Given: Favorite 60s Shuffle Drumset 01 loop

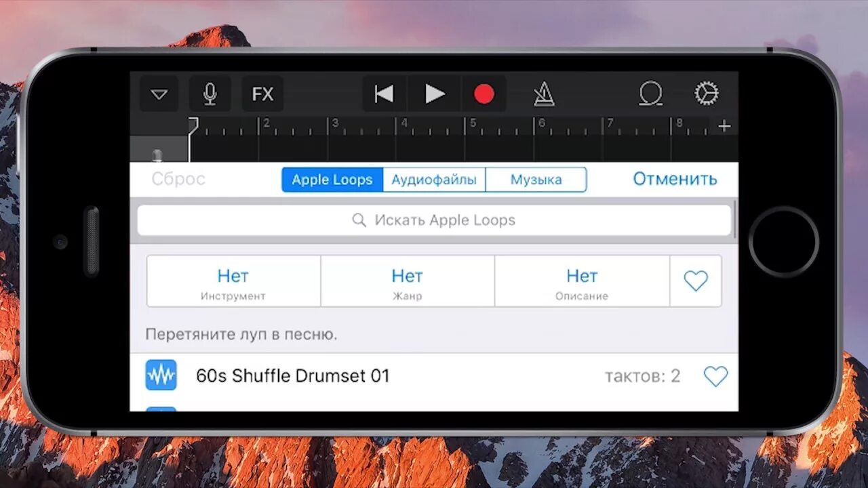Looking at the screenshot, I should pos(715,376).
